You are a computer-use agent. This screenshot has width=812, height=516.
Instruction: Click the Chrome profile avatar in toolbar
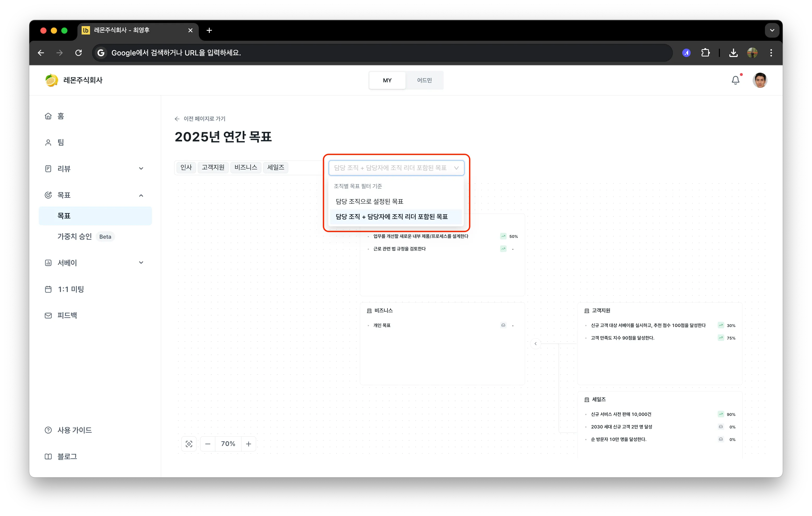pos(752,53)
